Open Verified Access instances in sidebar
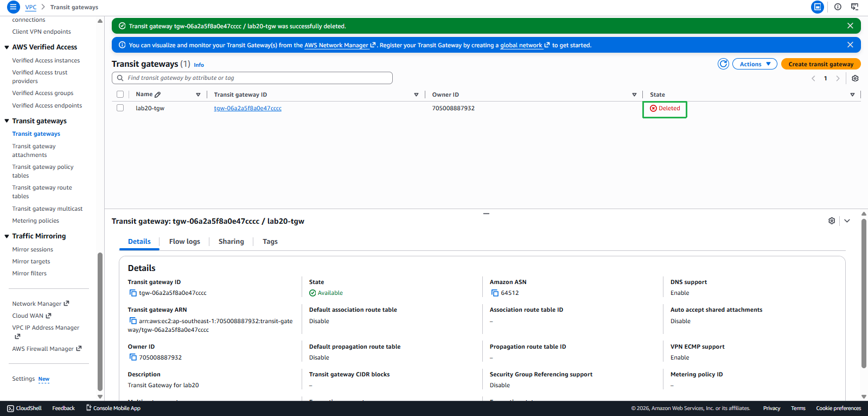Screen dimensions: 868x416 click(x=46, y=60)
